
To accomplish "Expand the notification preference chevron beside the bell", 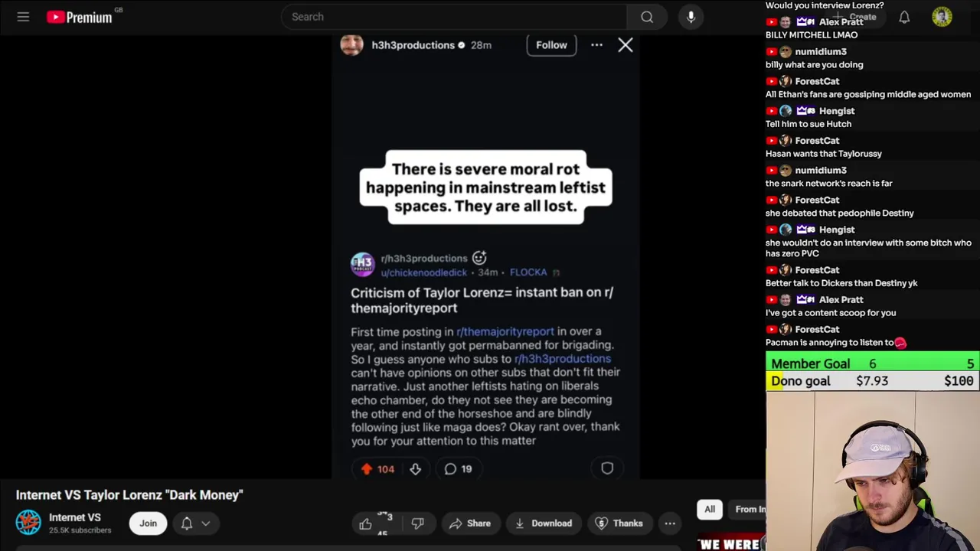I will [x=206, y=523].
